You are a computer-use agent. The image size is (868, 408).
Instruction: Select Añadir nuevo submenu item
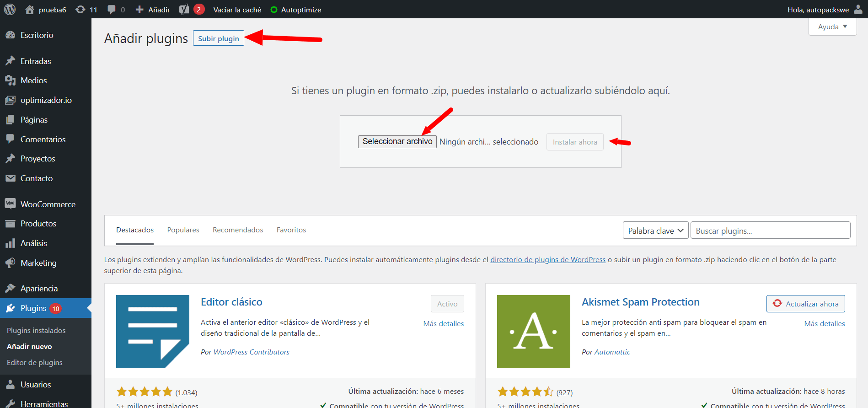[29, 346]
